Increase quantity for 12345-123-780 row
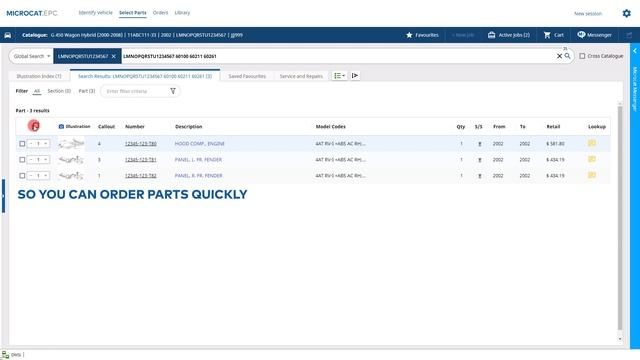 46,144
